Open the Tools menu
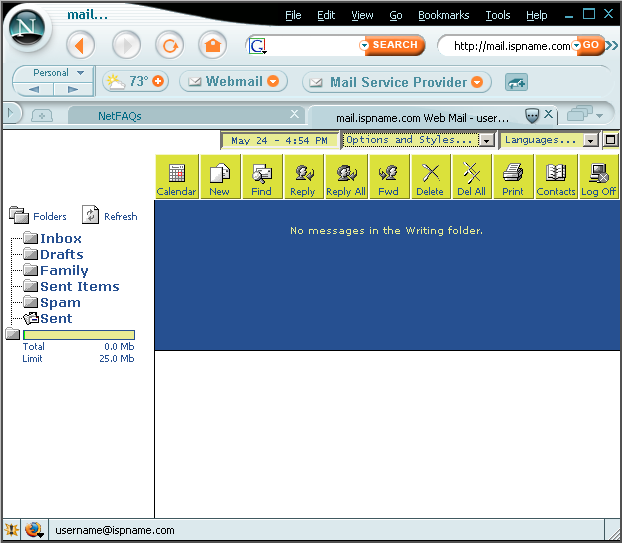Screen dimensions: 622x543 pos(498,15)
